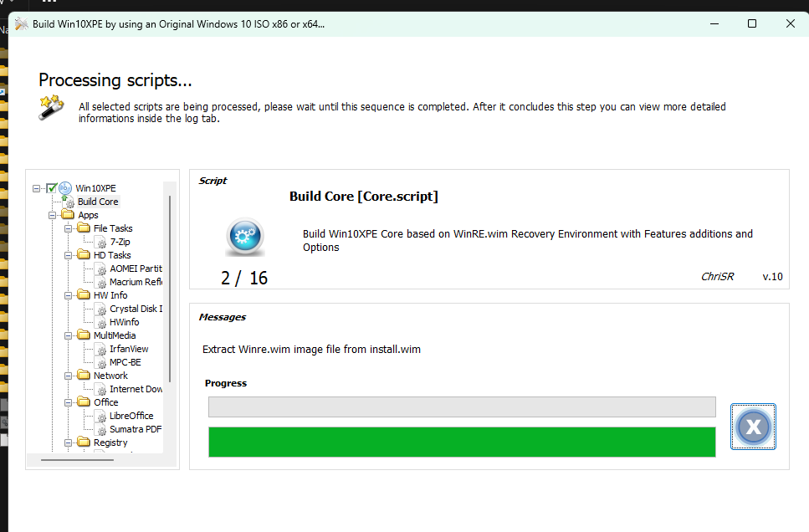Collapse the Network folder
The height and width of the screenshot is (532, 809).
point(68,376)
